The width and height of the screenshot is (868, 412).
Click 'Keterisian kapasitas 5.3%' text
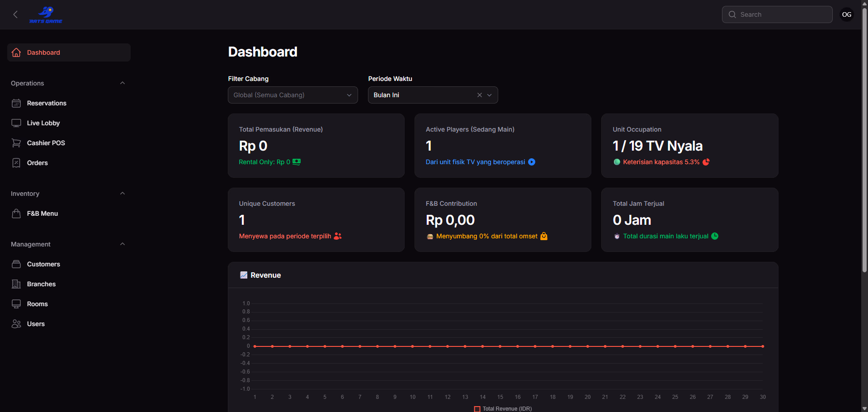pos(661,162)
